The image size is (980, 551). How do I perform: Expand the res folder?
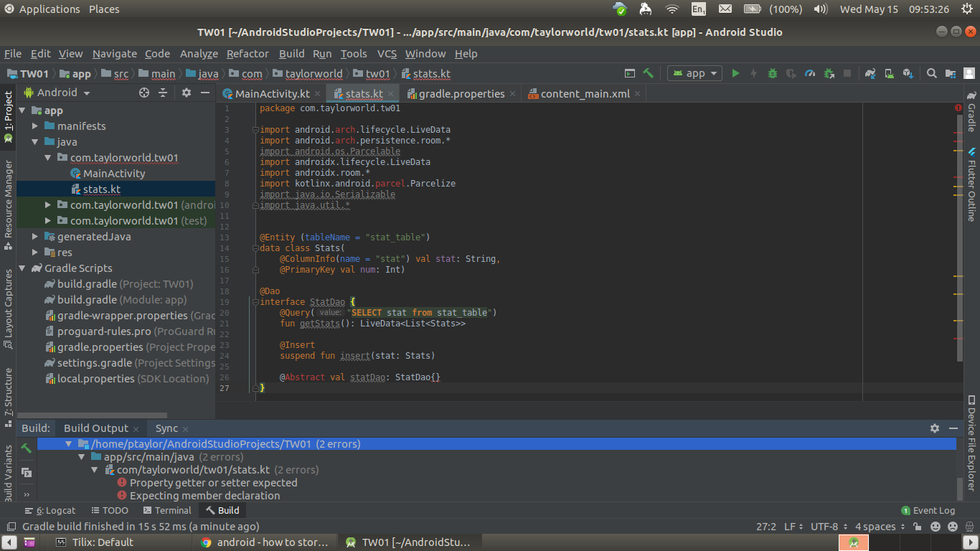(34, 252)
